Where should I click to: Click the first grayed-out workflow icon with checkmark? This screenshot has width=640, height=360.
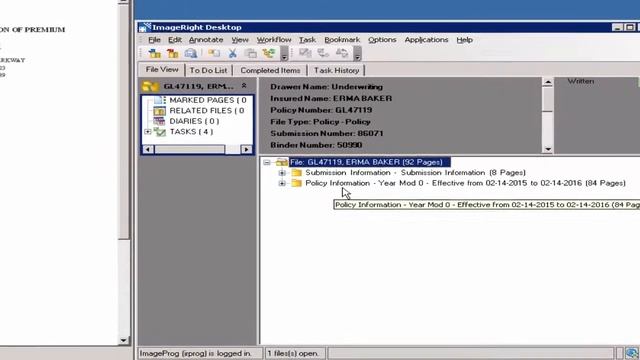pos(305,53)
